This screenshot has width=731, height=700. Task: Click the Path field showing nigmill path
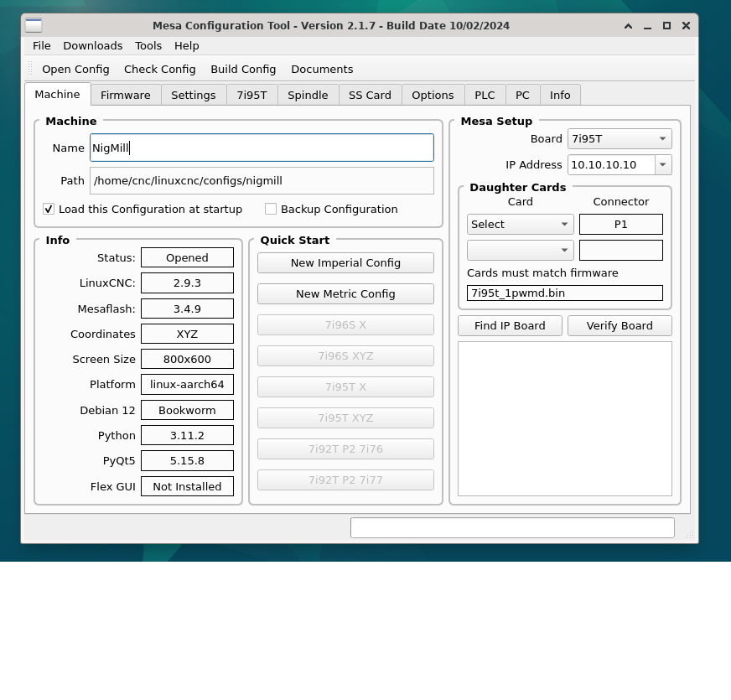(262, 180)
